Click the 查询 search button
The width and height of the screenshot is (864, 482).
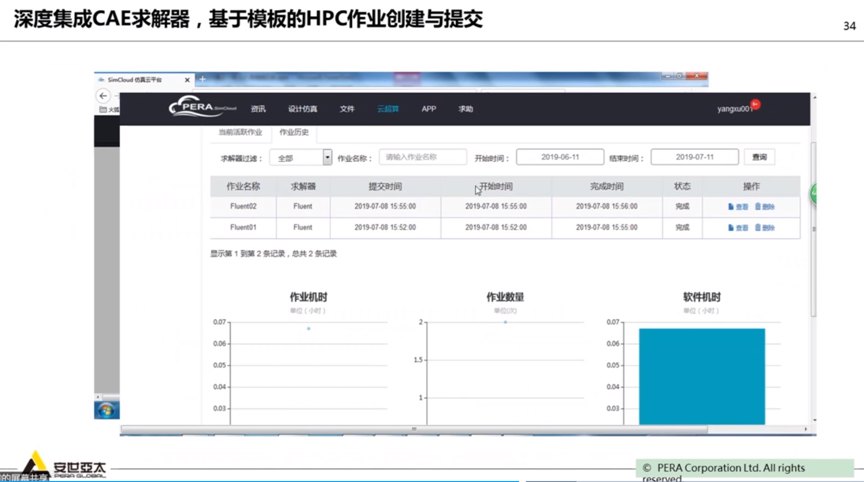pyautogui.click(x=759, y=157)
